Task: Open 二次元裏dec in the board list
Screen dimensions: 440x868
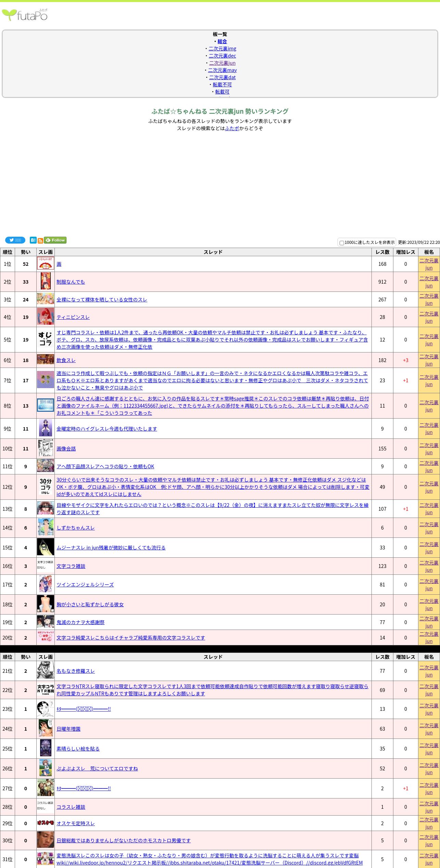Action: [x=222, y=56]
